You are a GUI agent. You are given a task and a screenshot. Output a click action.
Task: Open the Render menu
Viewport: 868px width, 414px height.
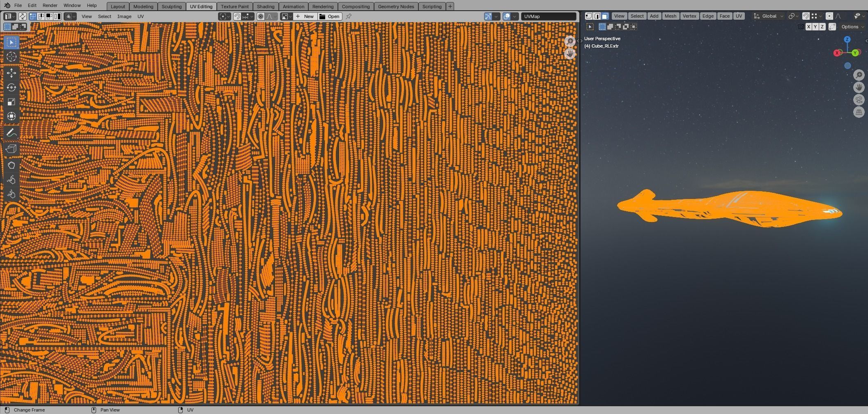click(50, 5)
